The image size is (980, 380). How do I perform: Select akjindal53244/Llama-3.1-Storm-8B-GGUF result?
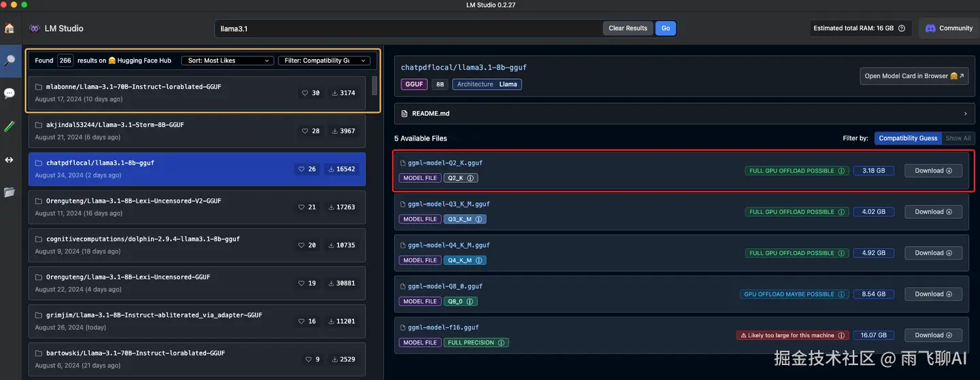(197, 131)
